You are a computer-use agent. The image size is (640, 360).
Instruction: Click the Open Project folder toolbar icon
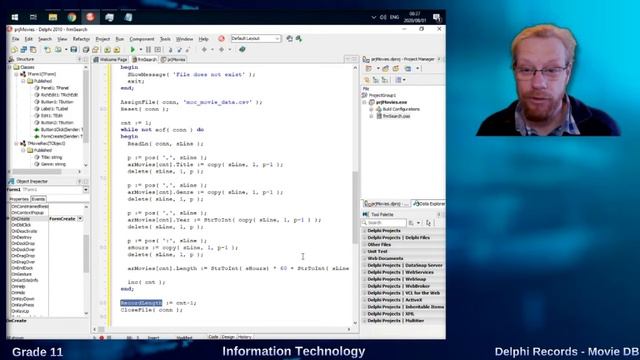click(95, 49)
